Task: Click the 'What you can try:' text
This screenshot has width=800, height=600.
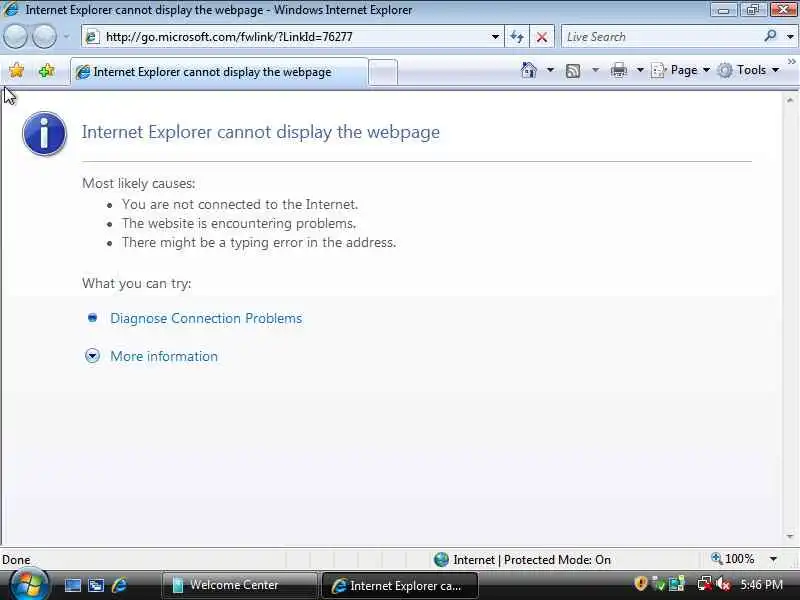Action: pos(136,283)
